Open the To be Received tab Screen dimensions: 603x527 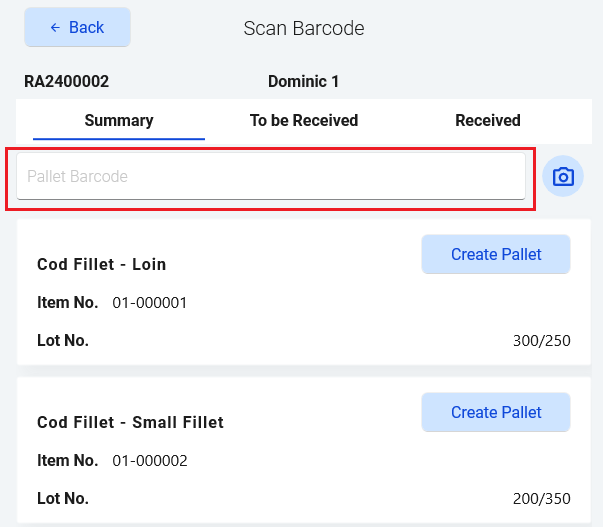[304, 121]
